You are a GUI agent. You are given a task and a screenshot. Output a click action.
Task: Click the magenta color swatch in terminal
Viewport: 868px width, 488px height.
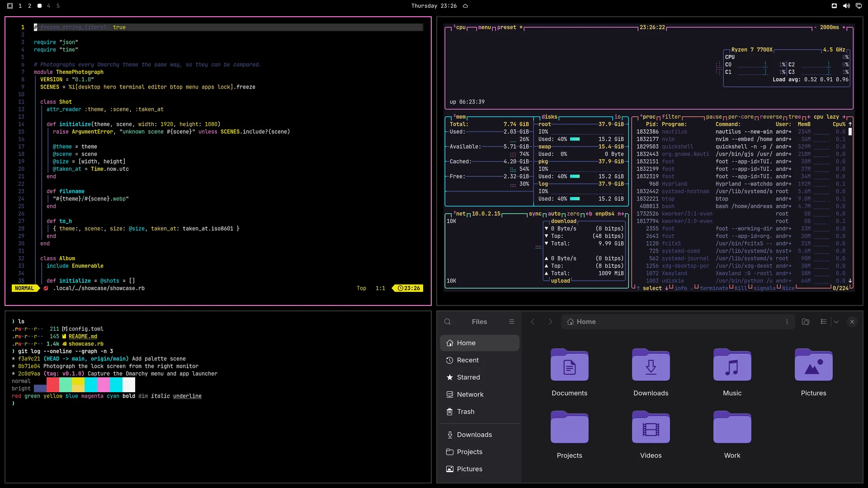coord(104,385)
